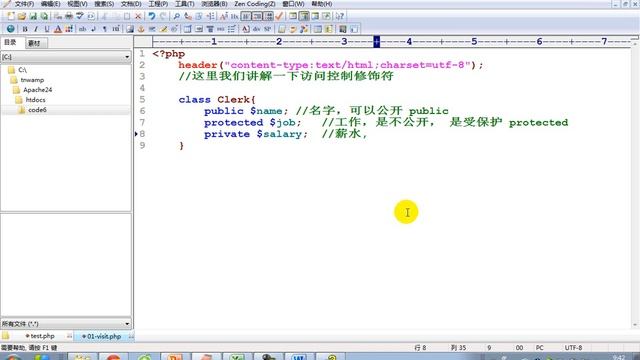The width and height of the screenshot is (640, 360).
Task: Open the Zen Coding(Z) menu
Action: 255,4
